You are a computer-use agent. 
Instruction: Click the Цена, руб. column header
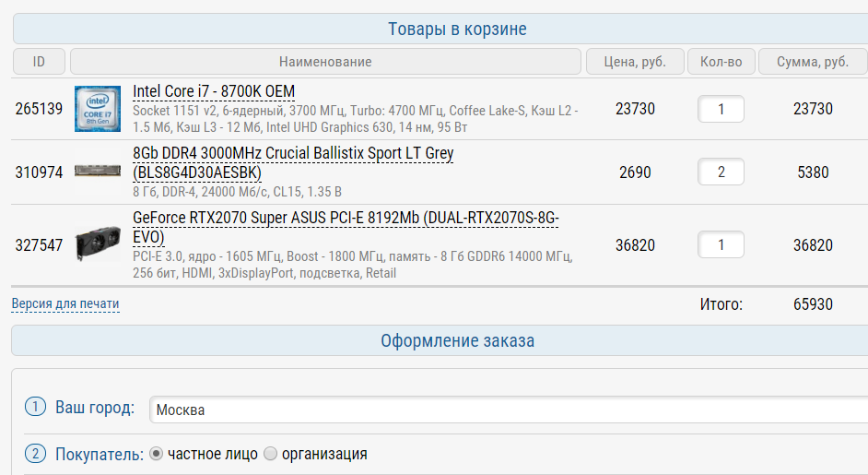coord(635,62)
